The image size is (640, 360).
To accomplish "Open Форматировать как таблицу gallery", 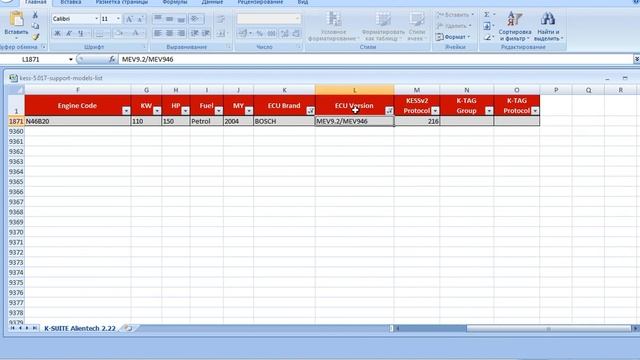I will click(x=383, y=26).
